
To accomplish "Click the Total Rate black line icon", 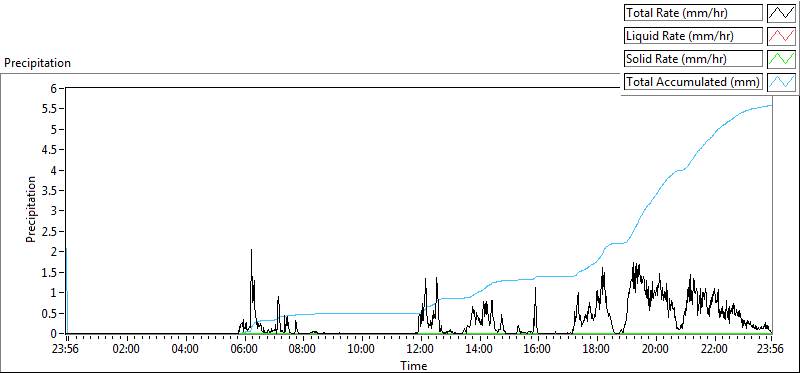I will (782, 13).
